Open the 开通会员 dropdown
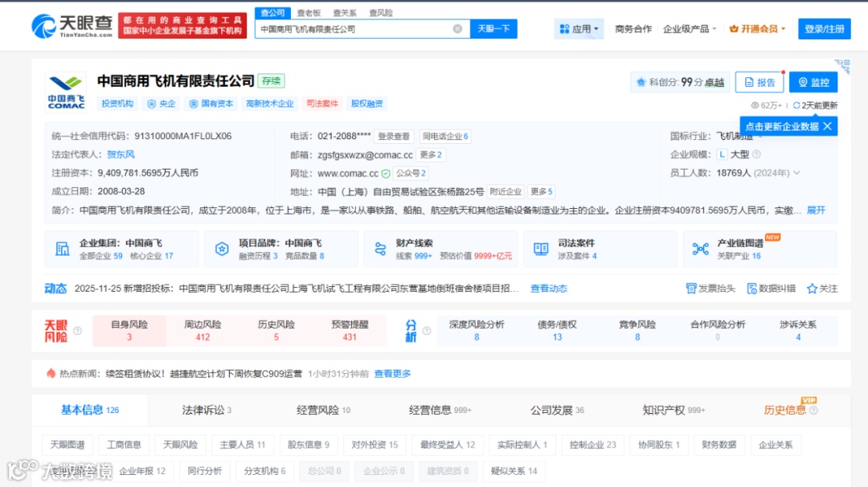 (x=757, y=29)
